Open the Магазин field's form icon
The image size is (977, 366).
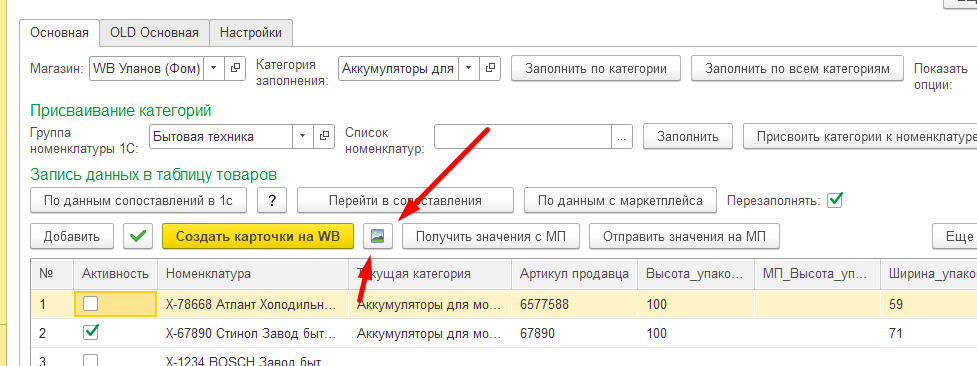[235, 69]
